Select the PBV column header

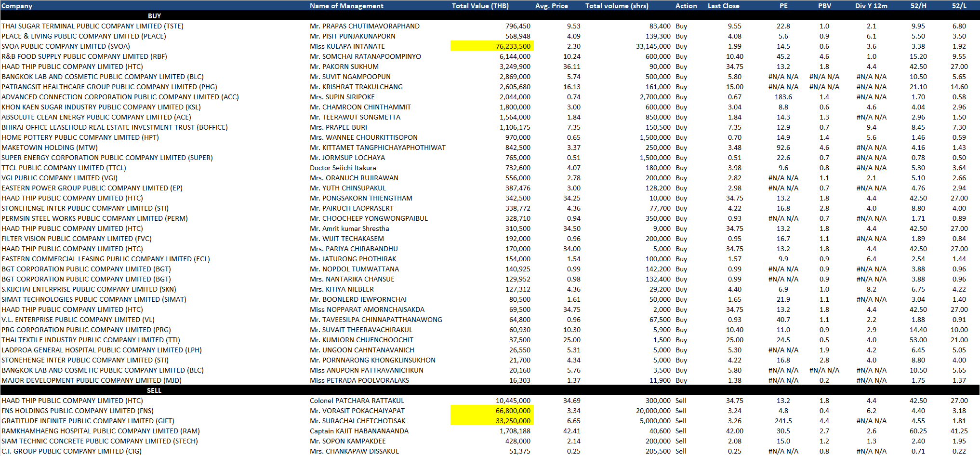point(824,6)
